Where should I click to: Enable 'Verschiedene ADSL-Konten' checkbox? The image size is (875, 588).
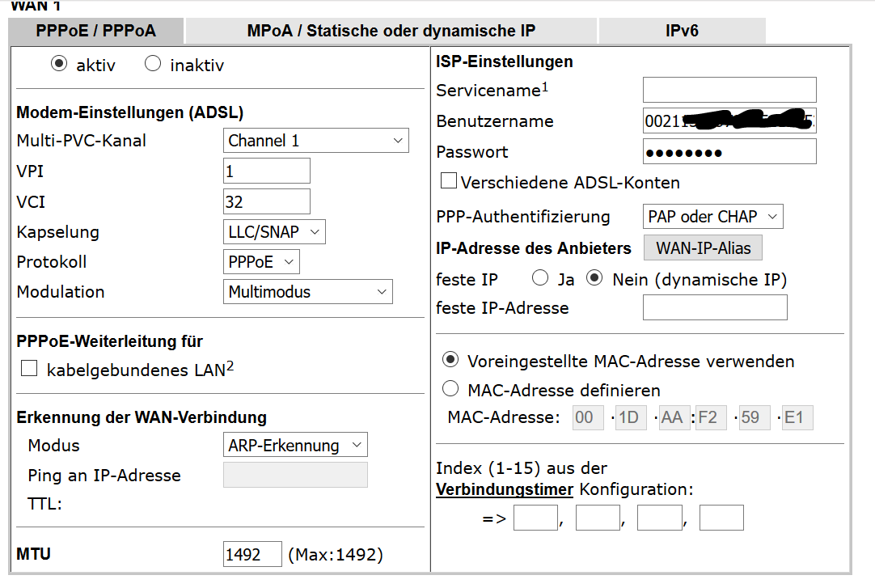point(447,182)
